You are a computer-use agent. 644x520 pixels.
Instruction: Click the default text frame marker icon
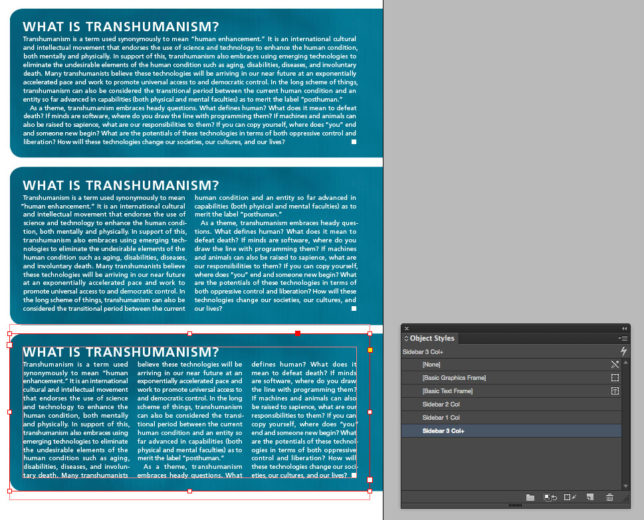click(x=614, y=391)
